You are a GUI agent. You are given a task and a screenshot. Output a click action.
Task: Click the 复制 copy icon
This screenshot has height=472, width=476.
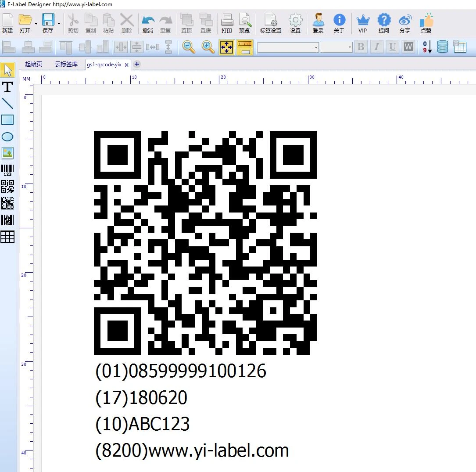click(x=91, y=23)
